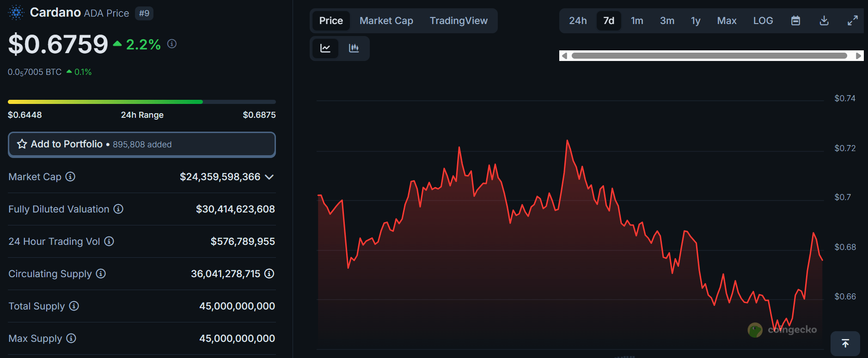Expand chart to fullscreen
Image resolution: width=868 pixels, height=358 pixels.
point(853,21)
